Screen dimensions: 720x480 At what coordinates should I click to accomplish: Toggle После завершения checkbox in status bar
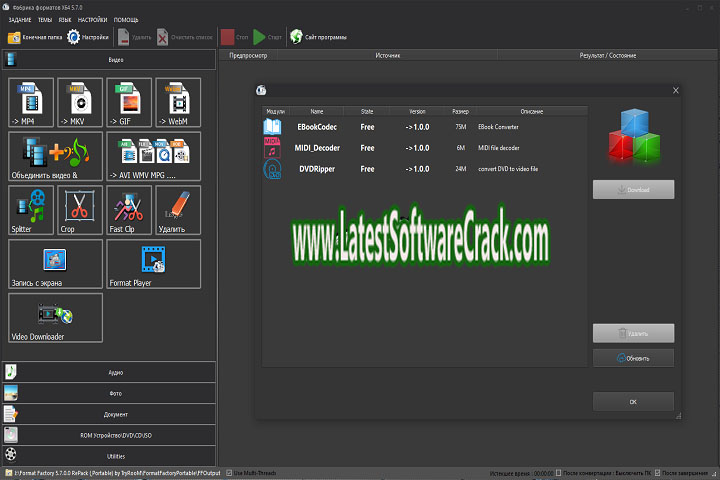coord(658,473)
